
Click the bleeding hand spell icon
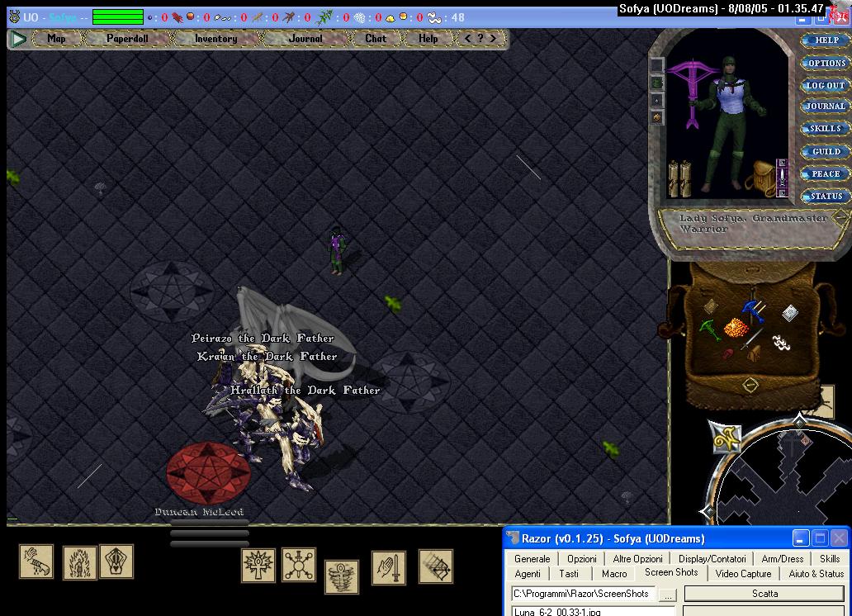[36, 561]
